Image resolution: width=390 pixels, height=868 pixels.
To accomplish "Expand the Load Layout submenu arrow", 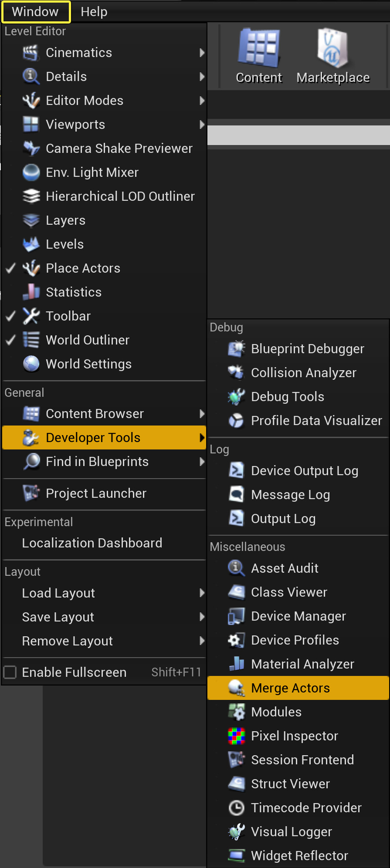I will [202, 593].
